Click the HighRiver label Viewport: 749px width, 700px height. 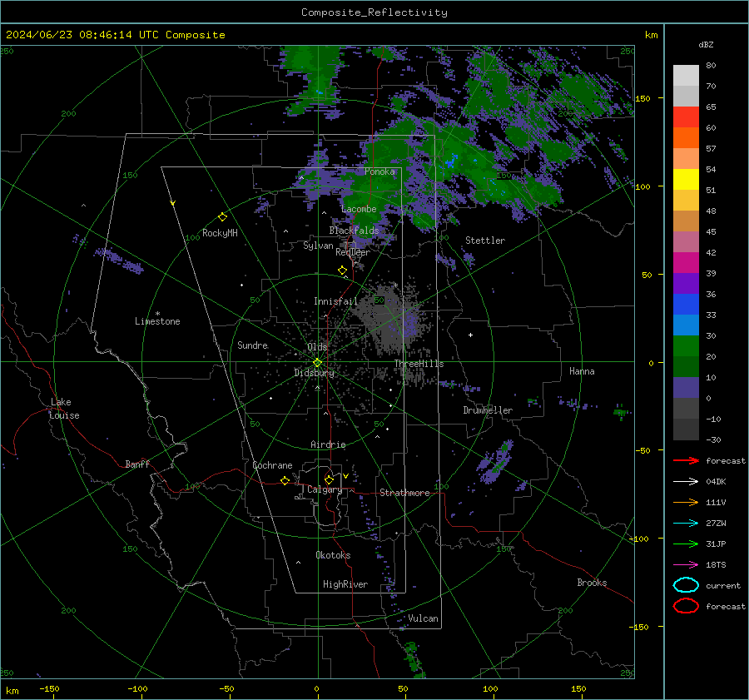coord(345,584)
